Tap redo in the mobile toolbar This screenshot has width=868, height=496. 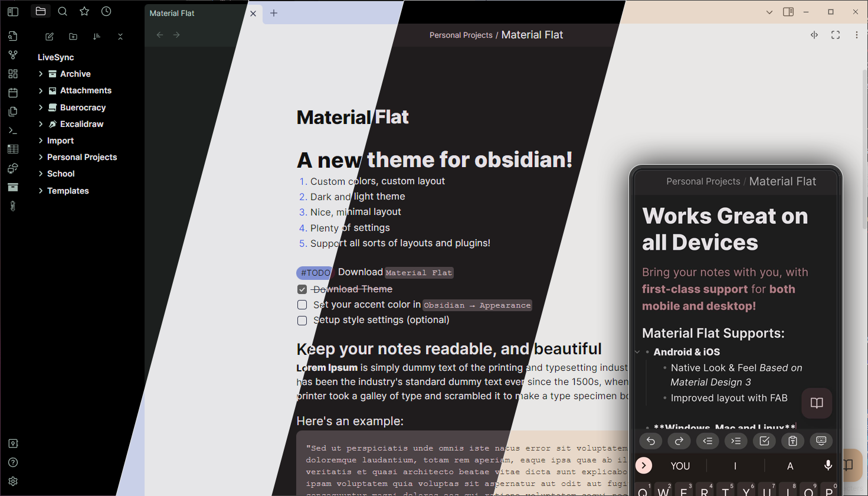pos(679,440)
